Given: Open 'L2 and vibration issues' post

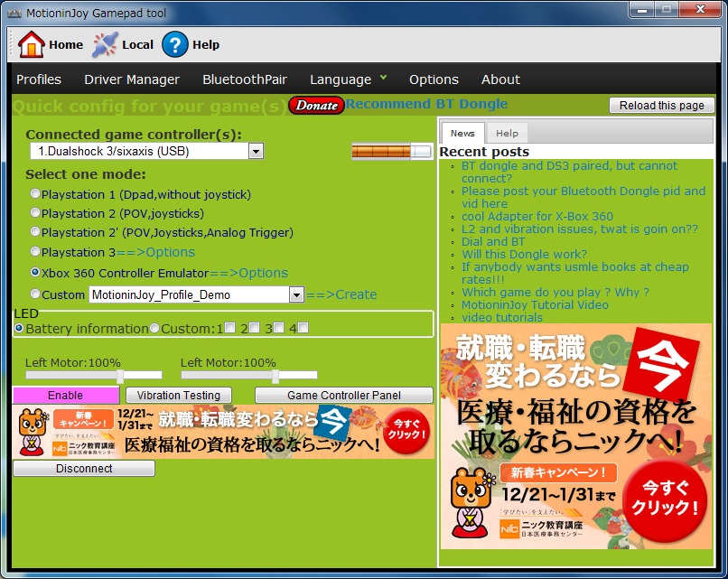Looking at the screenshot, I should click(x=580, y=229).
